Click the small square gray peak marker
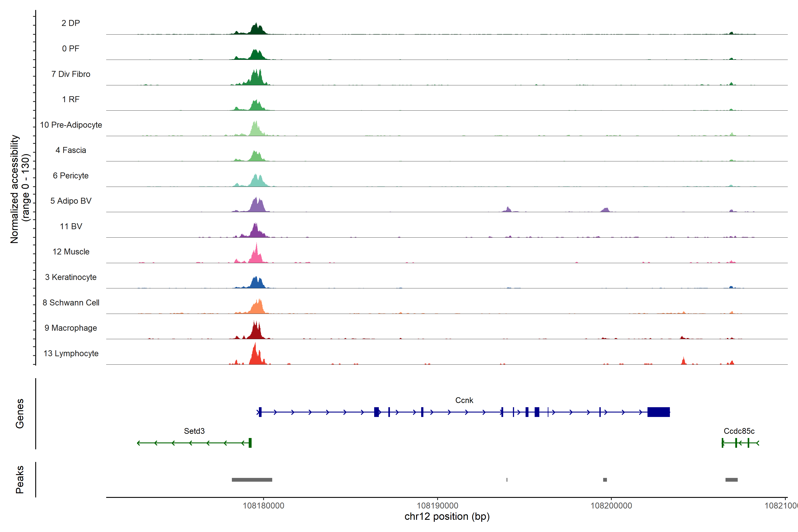798x532 pixels. 605,480
